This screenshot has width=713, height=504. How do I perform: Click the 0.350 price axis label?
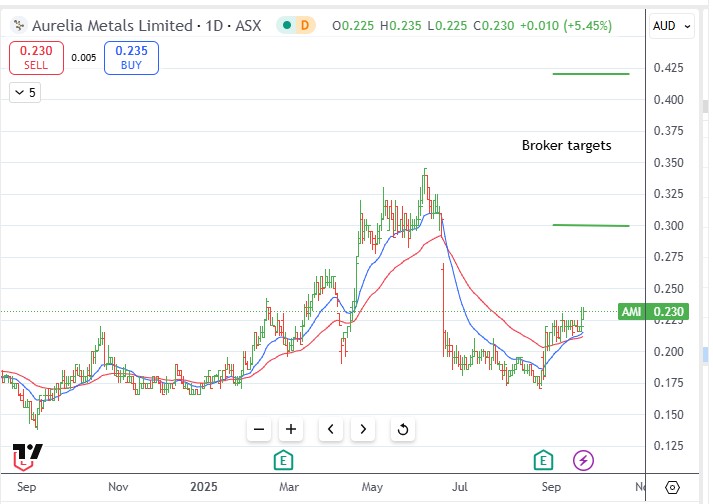point(668,163)
